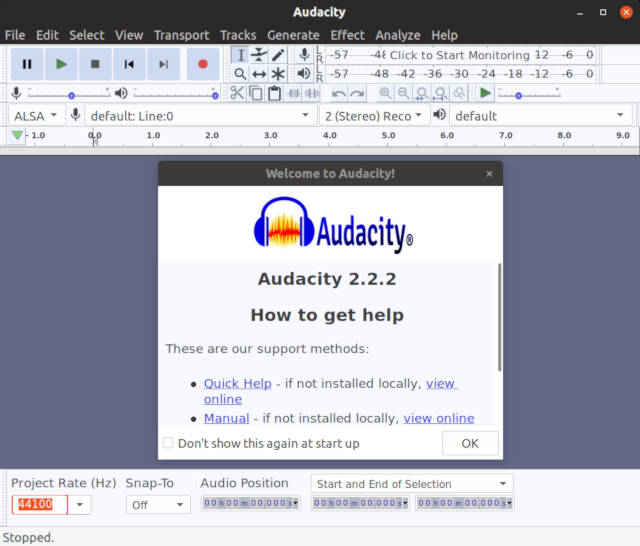Click OK in the Welcome dialog
Screen dimensions: 640x546
click(x=470, y=443)
